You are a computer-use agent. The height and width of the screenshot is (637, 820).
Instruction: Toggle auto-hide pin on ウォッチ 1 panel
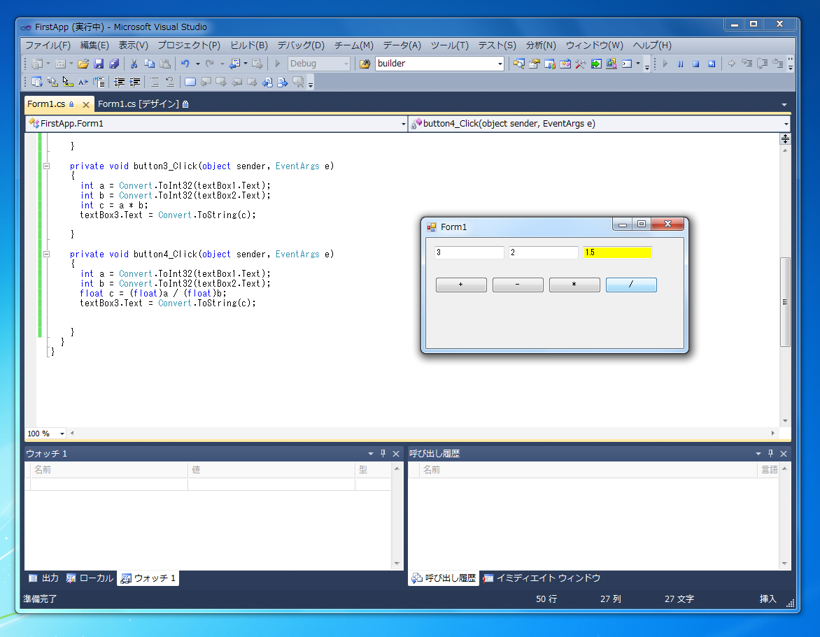pos(383,452)
